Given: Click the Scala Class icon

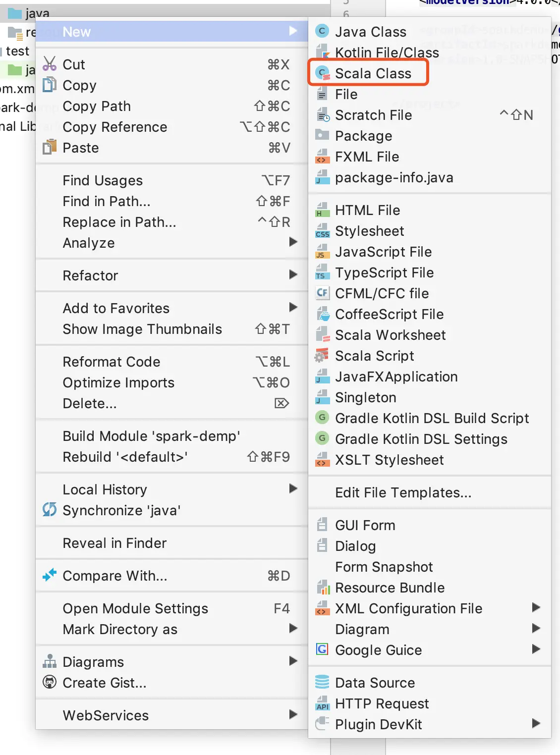Looking at the screenshot, I should tap(323, 73).
